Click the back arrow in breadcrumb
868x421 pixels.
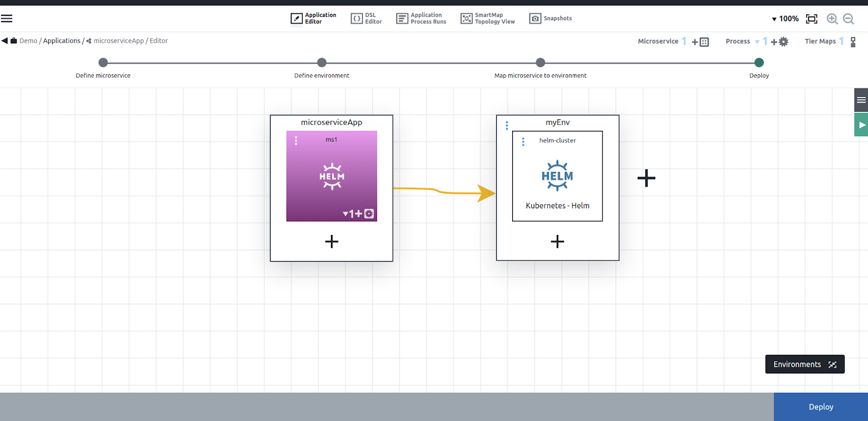pyautogui.click(x=4, y=41)
